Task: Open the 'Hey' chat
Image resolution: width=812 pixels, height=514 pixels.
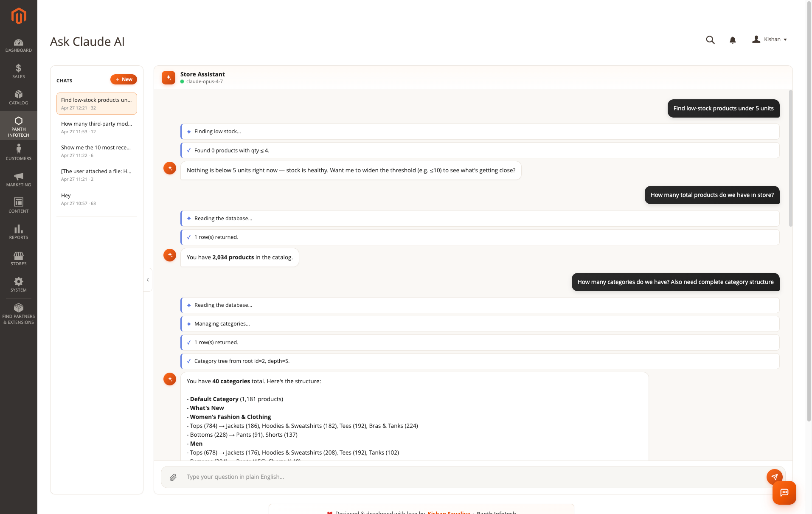Action: coord(97,199)
